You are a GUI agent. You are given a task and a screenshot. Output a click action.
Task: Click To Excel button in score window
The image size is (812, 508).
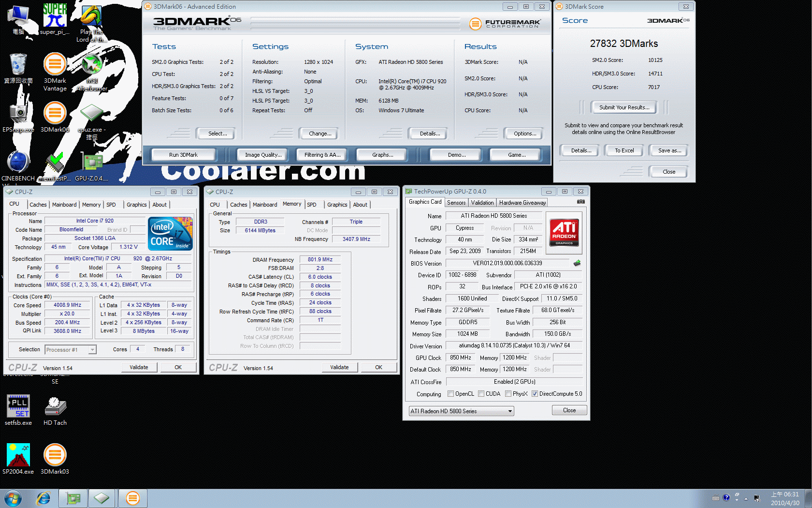pos(624,150)
